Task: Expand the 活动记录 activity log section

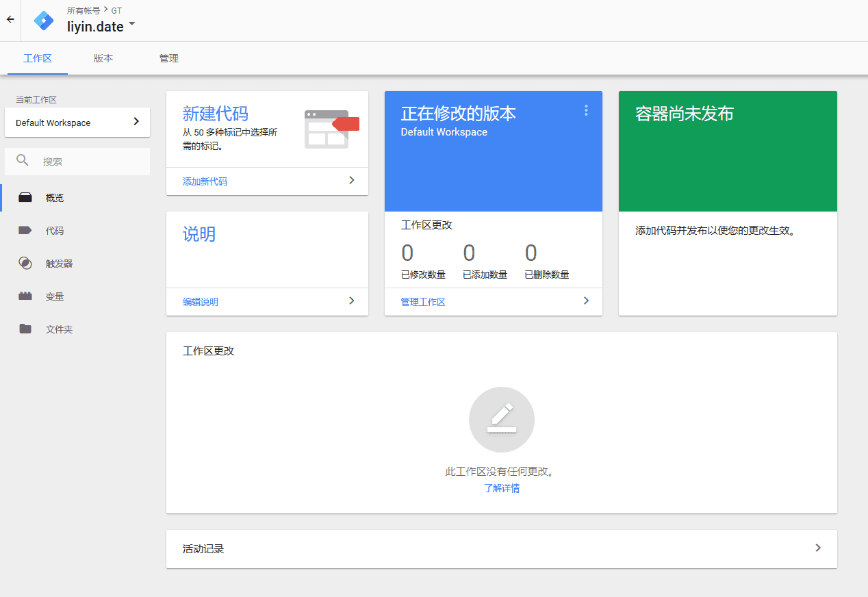Action: [817, 548]
